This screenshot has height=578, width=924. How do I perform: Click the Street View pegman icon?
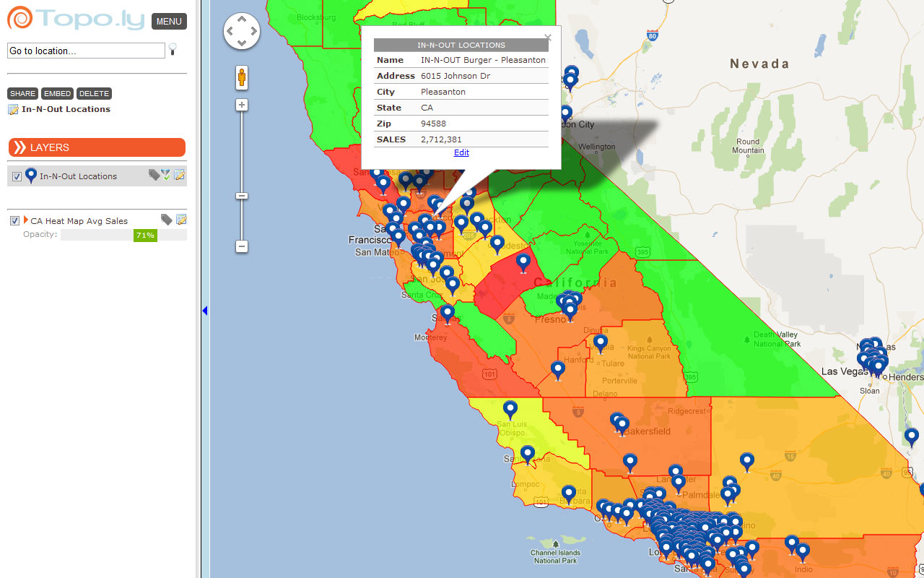tap(242, 77)
